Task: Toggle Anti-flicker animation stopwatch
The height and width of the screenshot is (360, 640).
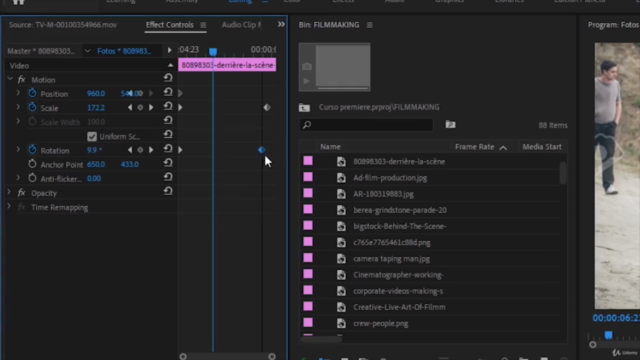Action: 32,178
